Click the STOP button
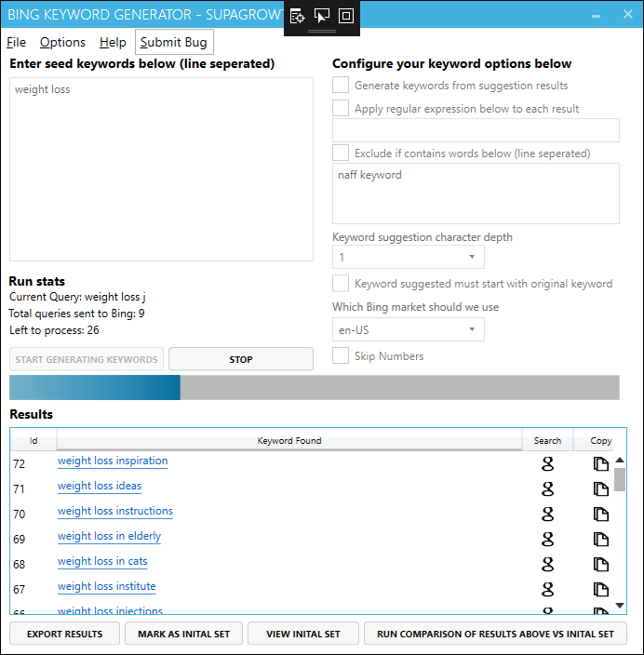Viewport: 644px width, 655px height. click(x=241, y=359)
